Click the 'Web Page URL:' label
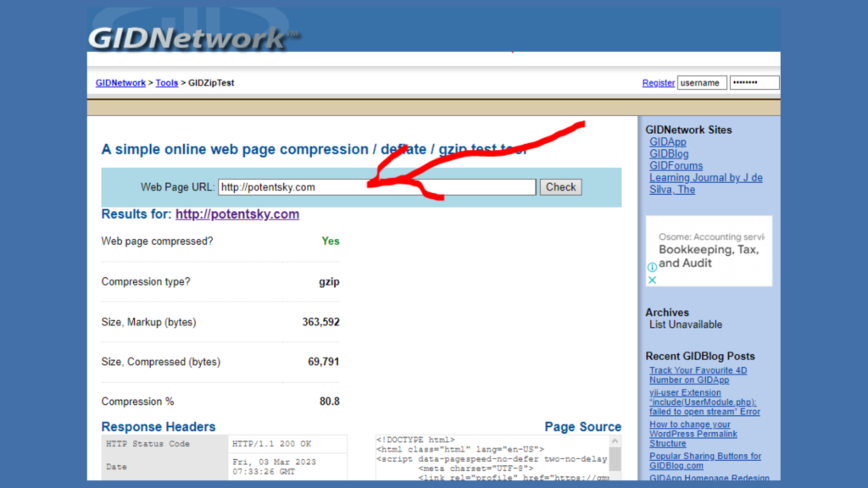 point(177,187)
